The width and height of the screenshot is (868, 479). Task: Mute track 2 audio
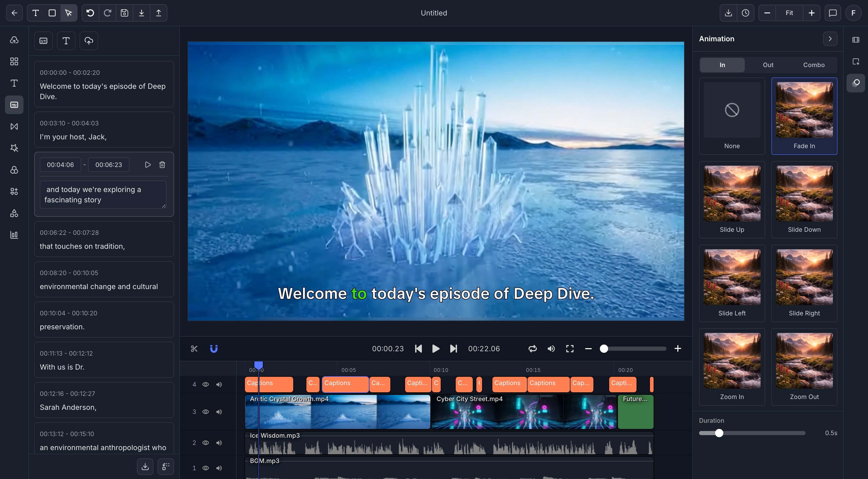(x=219, y=443)
